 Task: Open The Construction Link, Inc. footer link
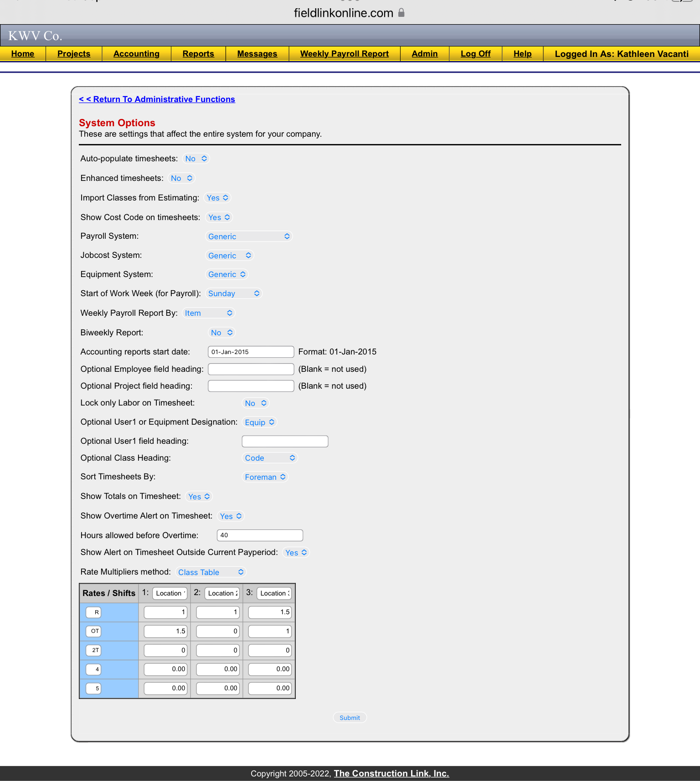point(391,773)
